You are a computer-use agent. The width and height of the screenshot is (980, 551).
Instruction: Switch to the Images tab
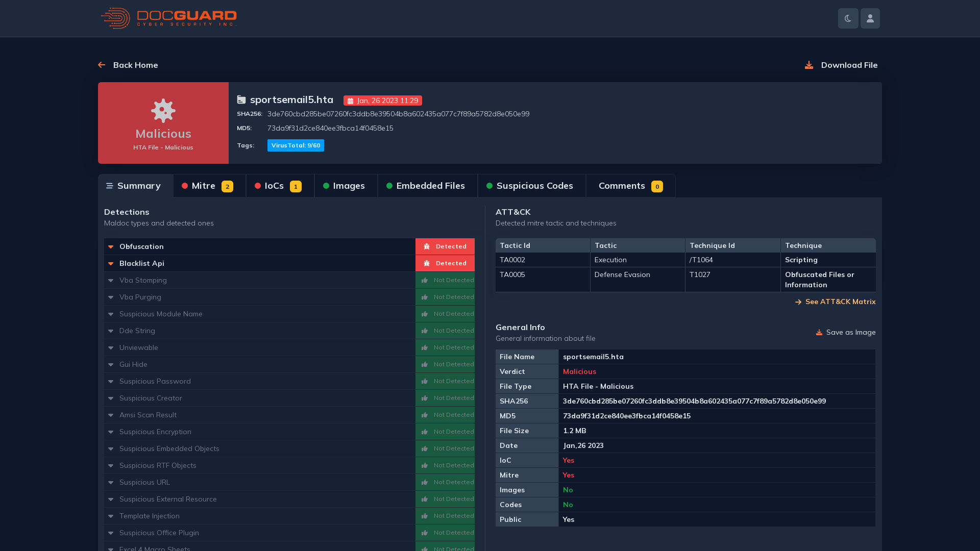[346, 186]
